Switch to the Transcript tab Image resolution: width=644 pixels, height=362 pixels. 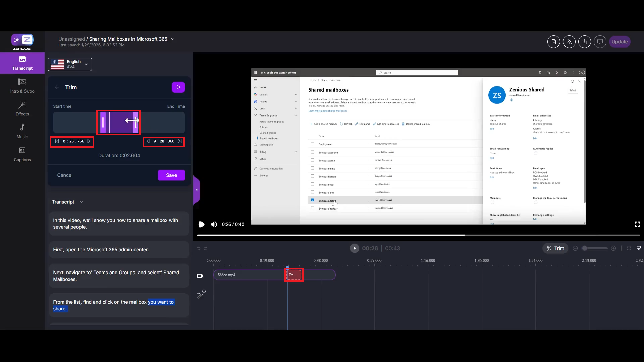pos(22,63)
